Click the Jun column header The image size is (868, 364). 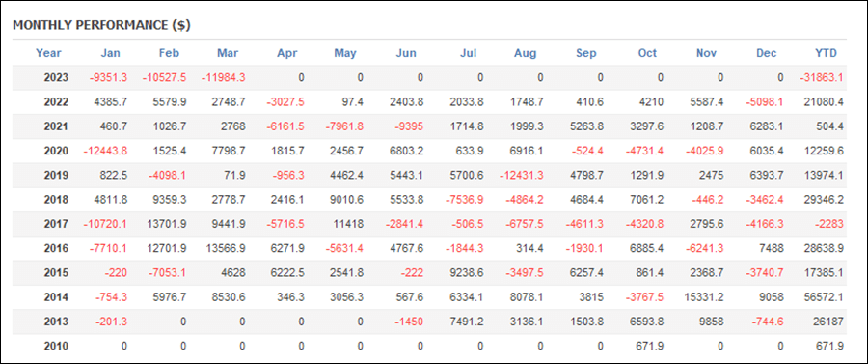406,53
